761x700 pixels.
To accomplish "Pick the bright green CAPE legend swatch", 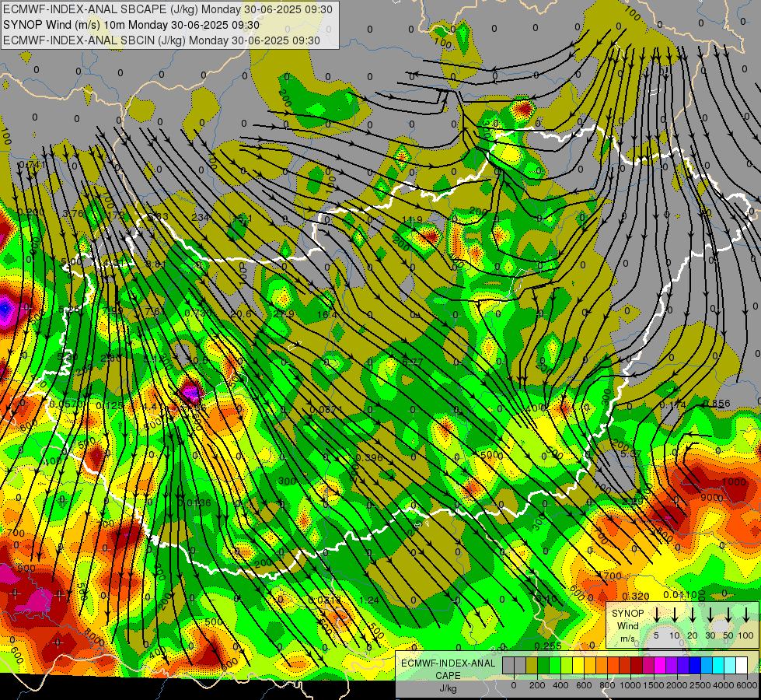I will 555,665.
